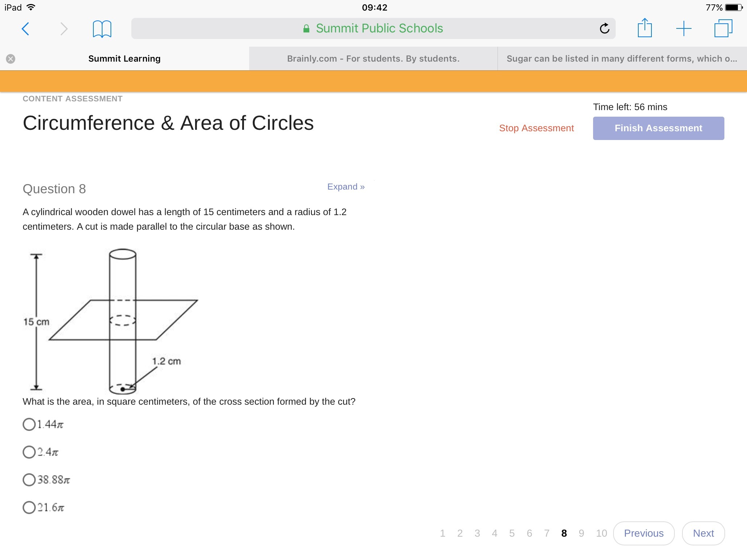
Task: Tap the Safari forward arrow
Action: tap(64, 29)
